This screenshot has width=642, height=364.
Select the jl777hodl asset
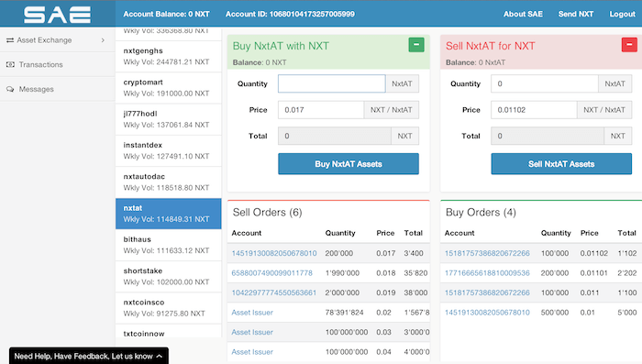point(168,119)
